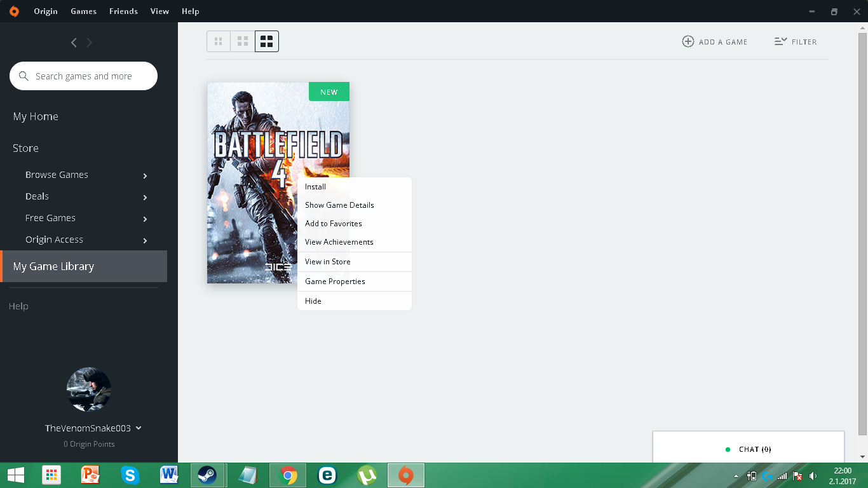Open the Filter panel

795,42
